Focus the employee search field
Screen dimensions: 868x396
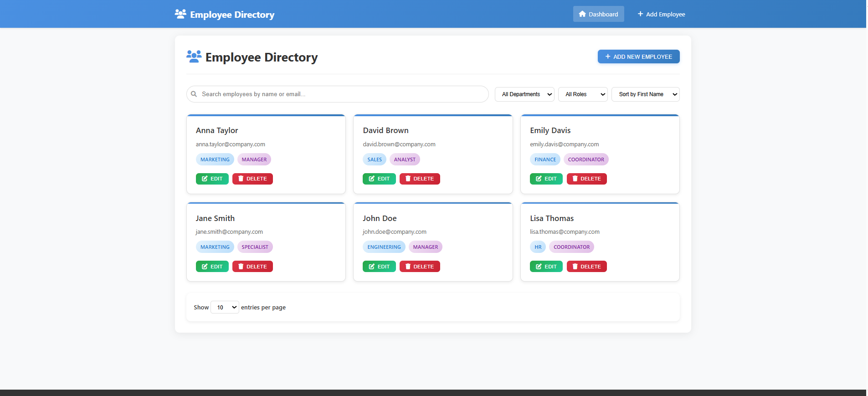click(338, 94)
